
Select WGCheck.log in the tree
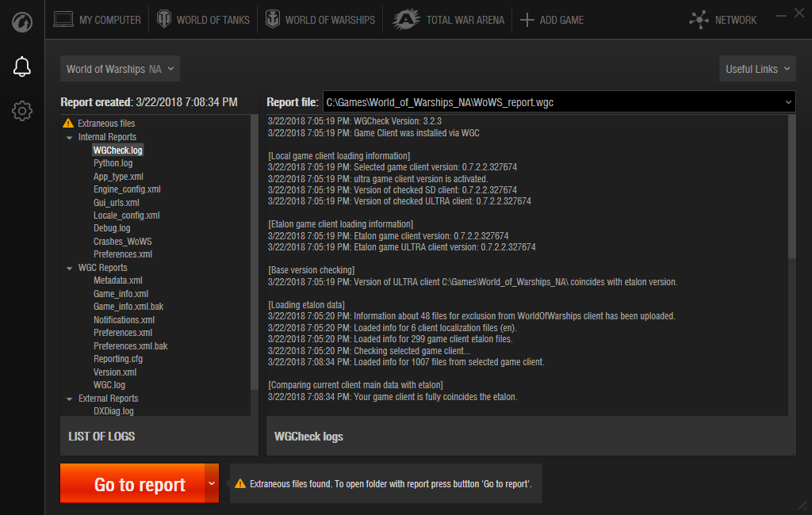(x=117, y=150)
